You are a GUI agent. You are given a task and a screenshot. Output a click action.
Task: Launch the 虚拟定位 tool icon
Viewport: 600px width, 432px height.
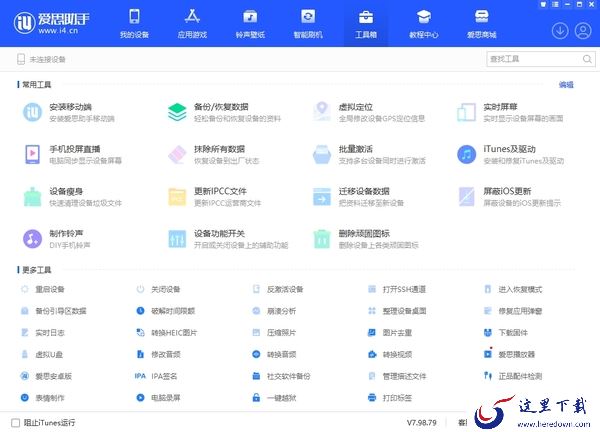click(x=322, y=112)
